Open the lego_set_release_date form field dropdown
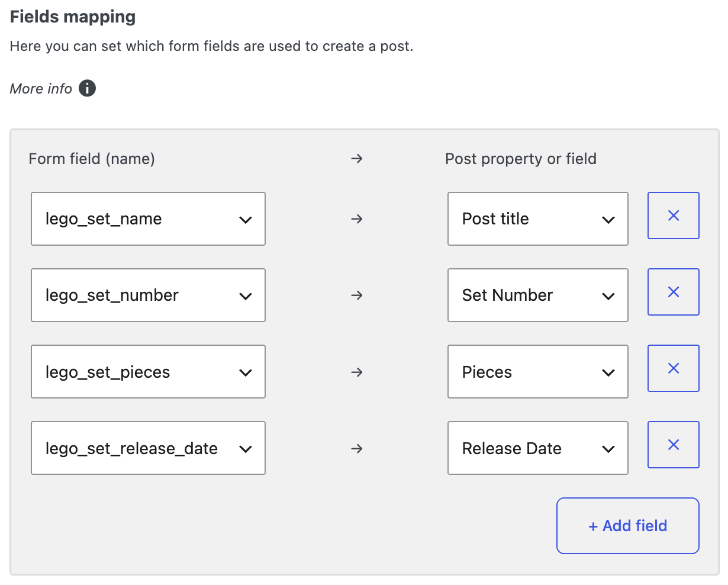 click(148, 448)
